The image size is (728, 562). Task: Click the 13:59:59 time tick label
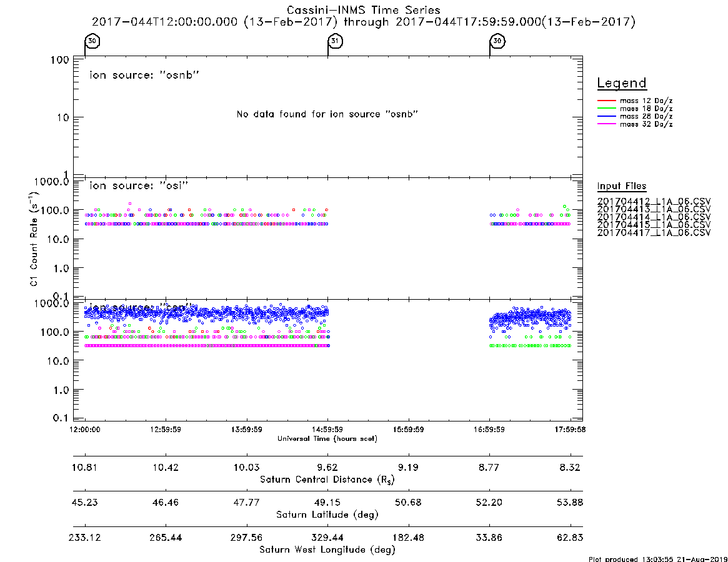247,430
